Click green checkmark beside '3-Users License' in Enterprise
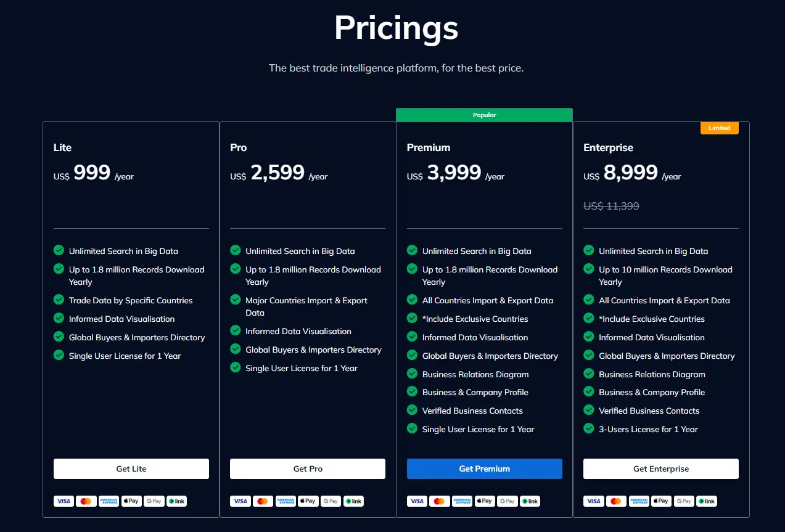 pyautogui.click(x=588, y=428)
